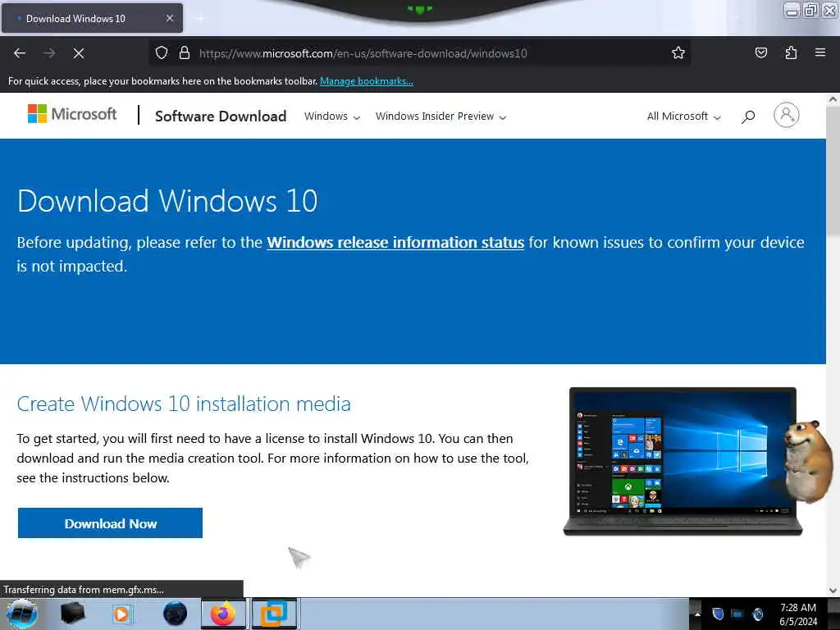Click the Transferring data status bar text

[x=84, y=589]
